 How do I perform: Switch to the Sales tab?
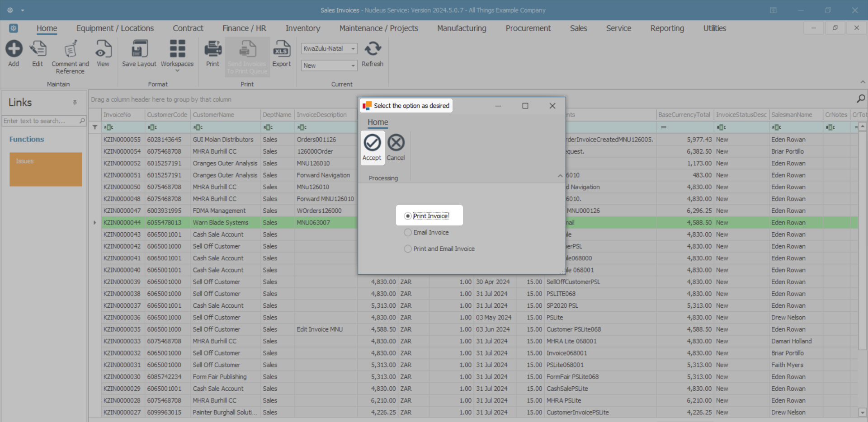[x=578, y=28]
